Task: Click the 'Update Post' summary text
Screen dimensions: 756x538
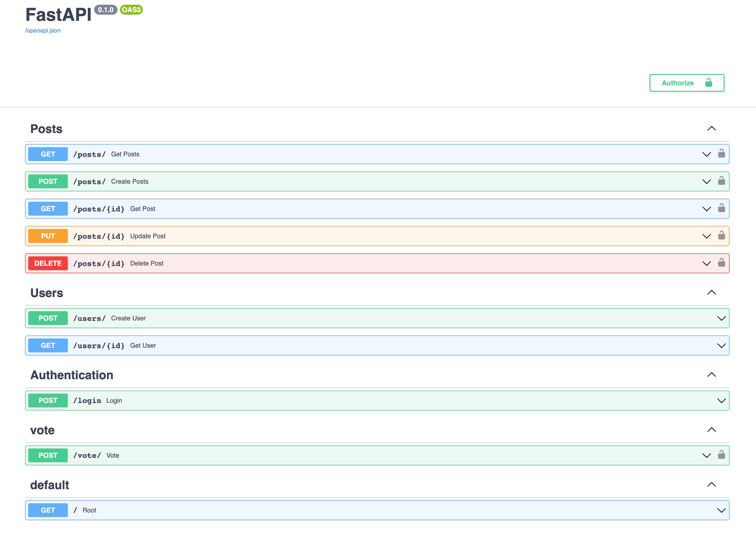Action: [148, 236]
